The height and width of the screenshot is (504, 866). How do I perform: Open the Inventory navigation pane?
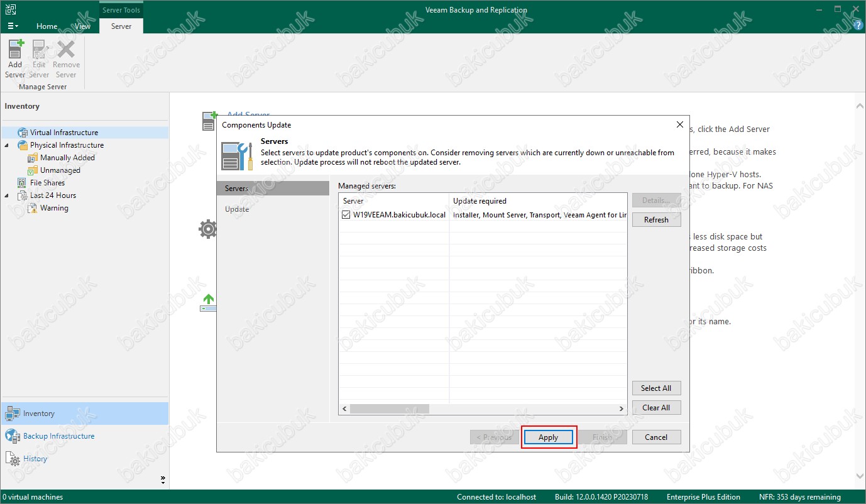tap(85, 414)
